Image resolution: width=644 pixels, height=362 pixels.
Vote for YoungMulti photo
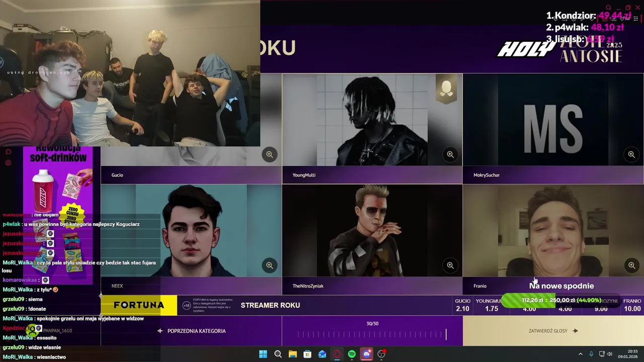[372, 120]
